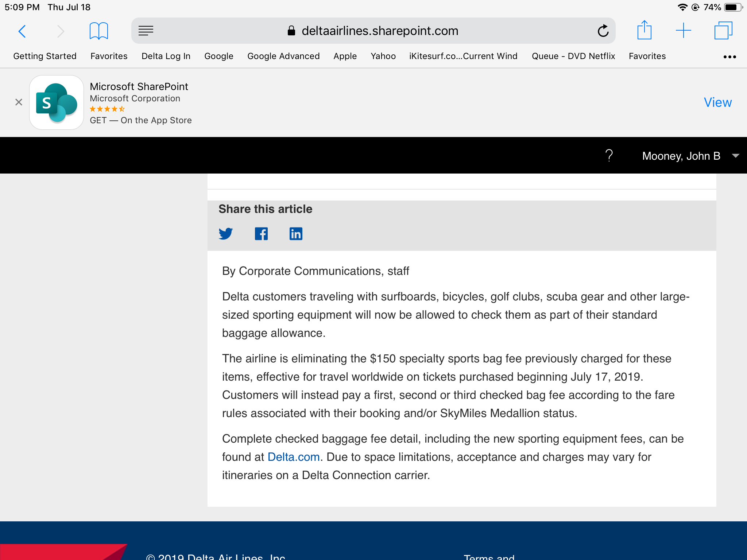Image resolution: width=747 pixels, height=560 pixels.
Task: Open the Favorites bookmark after DVD Netflix
Action: point(647,56)
